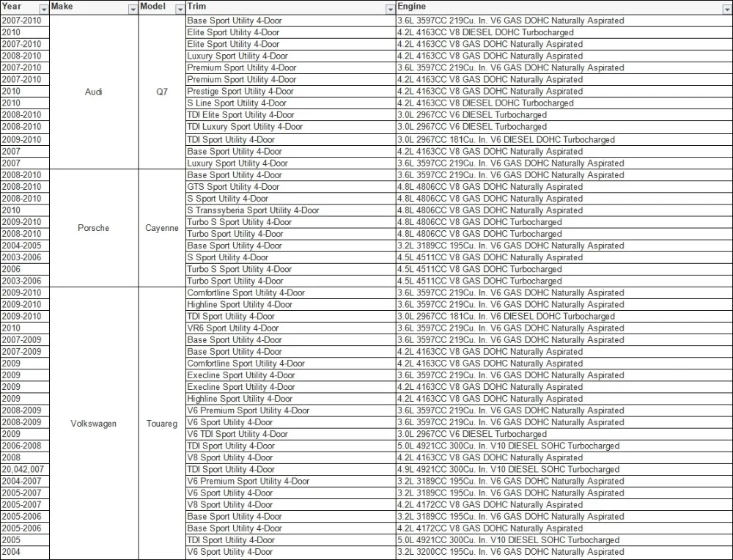The image size is (733, 560).
Task: Click year cell in the Prestige trim row
Action: point(25,91)
